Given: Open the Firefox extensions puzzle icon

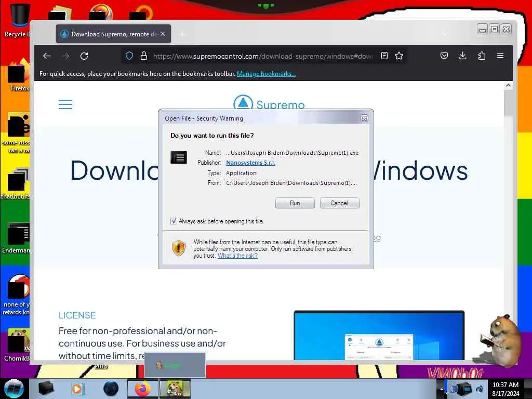Looking at the screenshot, I should (482, 56).
